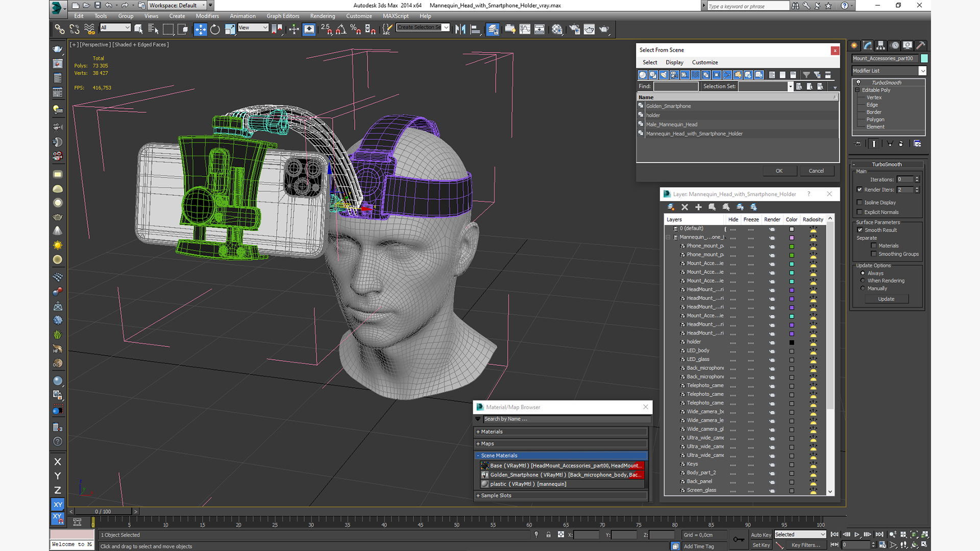Screen dimensions: 980x551
Task: Open the Modifiers menu
Action: pos(207,16)
